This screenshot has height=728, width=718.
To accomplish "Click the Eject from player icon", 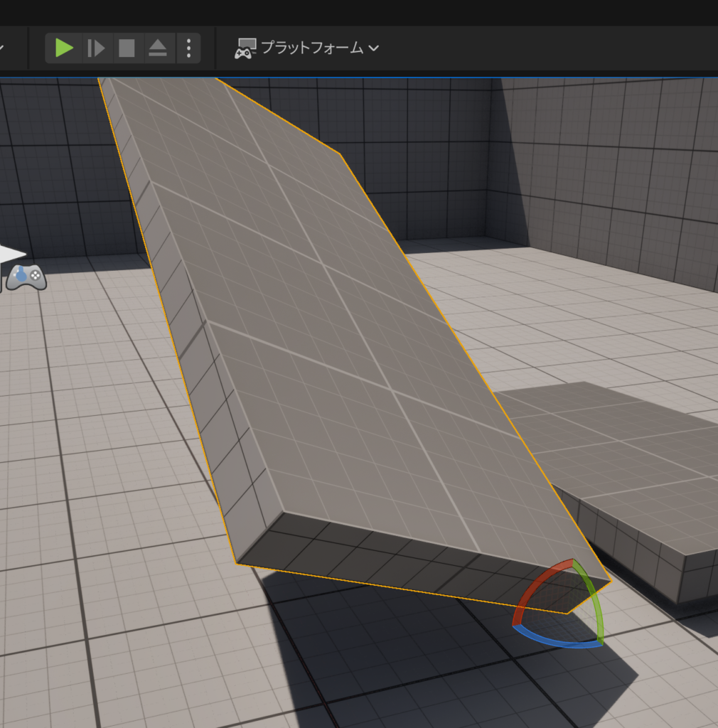I will coord(157,48).
